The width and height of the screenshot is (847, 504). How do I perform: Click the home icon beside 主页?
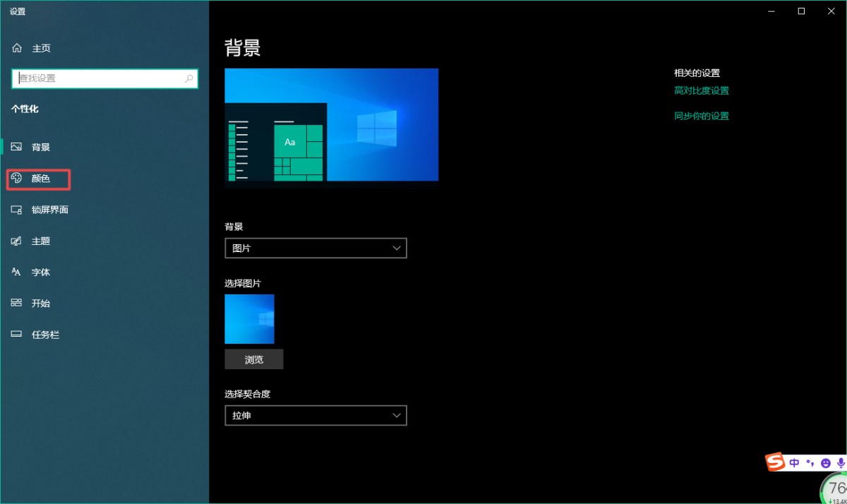pyautogui.click(x=17, y=48)
